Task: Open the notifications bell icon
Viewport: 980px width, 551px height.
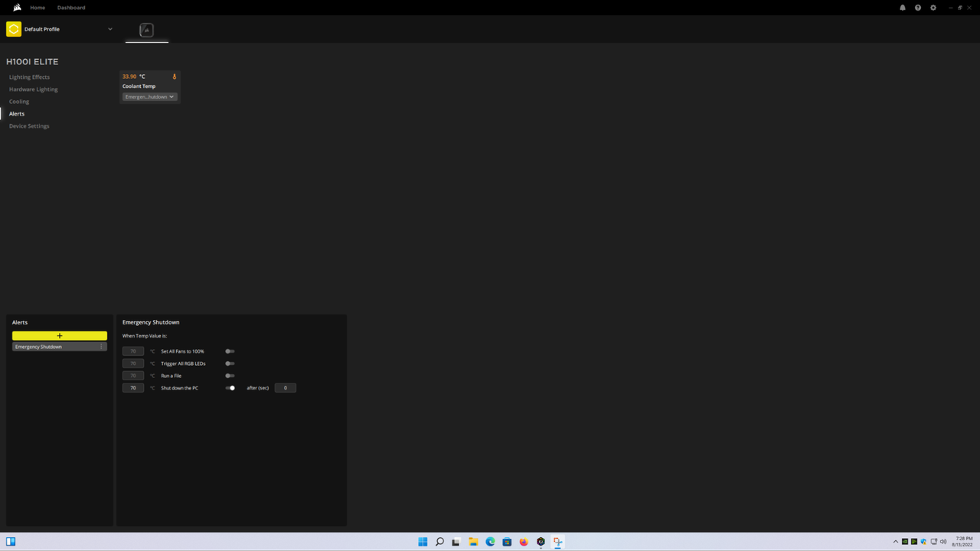Action: (903, 8)
